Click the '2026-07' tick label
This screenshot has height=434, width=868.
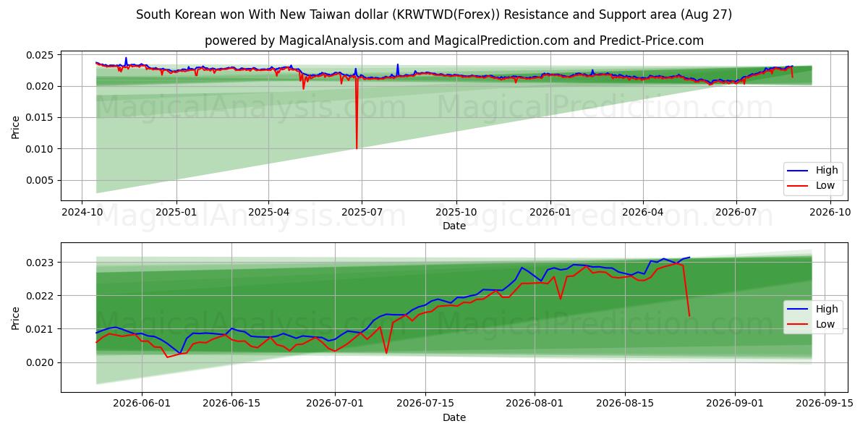coord(736,212)
